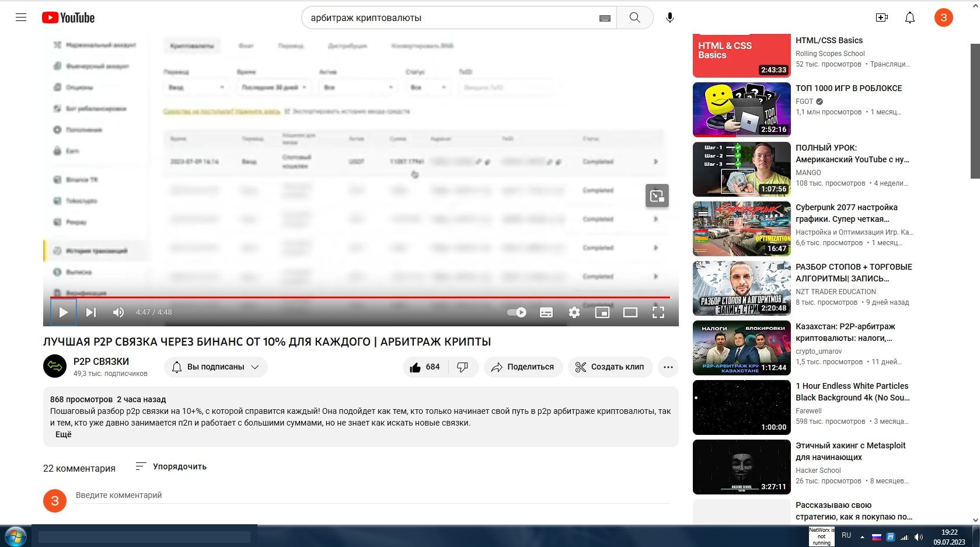Open taskbar volume speaker icon
The width and height of the screenshot is (980, 547).
click(x=919, y=537)
